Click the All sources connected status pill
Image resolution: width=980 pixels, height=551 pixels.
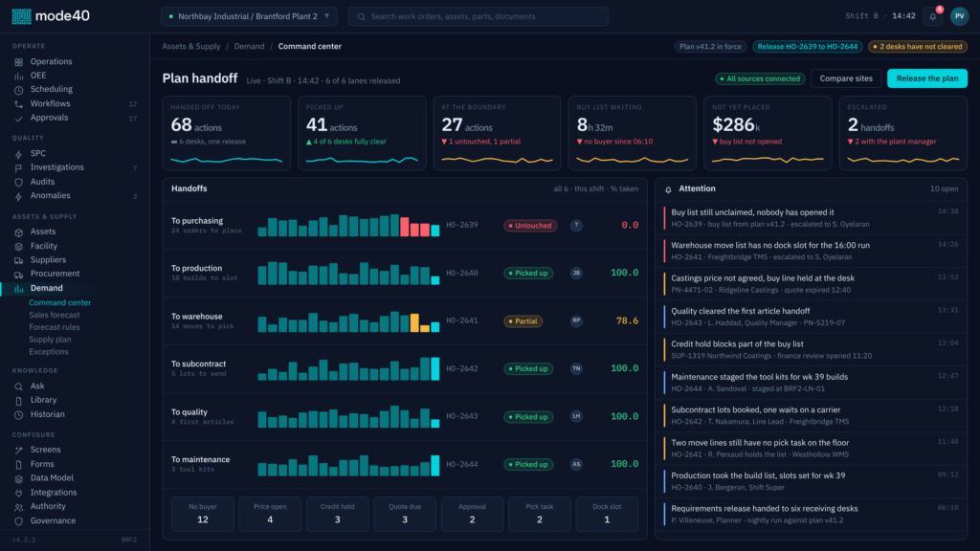pyautogui.click(x=760, y=78)
